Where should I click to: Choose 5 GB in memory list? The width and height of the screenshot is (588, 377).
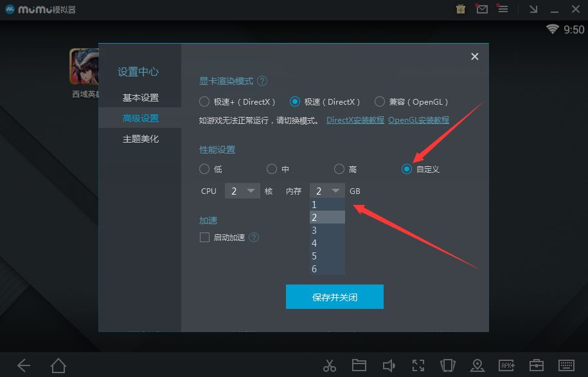point(327,256)
